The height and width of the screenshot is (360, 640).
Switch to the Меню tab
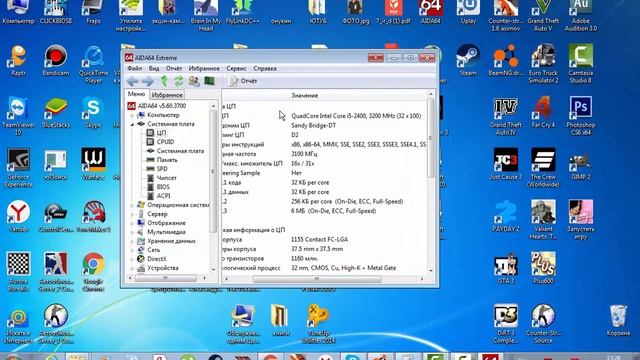click(x=136, y=94)
